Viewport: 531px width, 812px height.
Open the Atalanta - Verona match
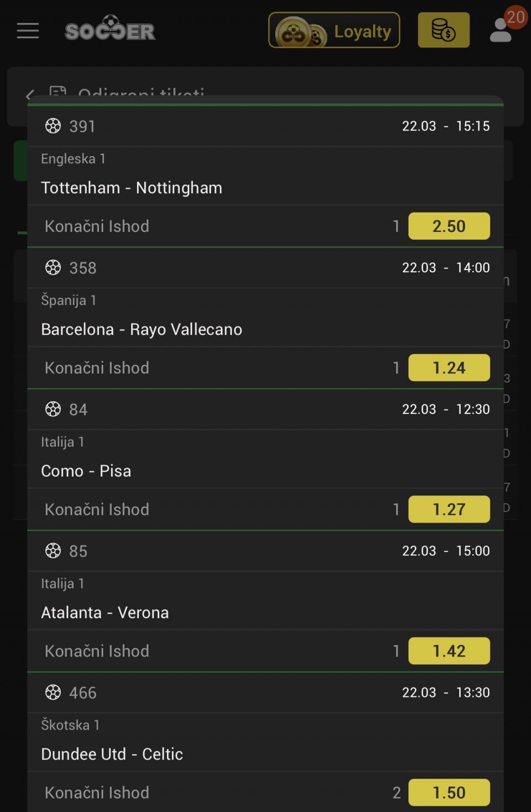(x=105, y=613)
